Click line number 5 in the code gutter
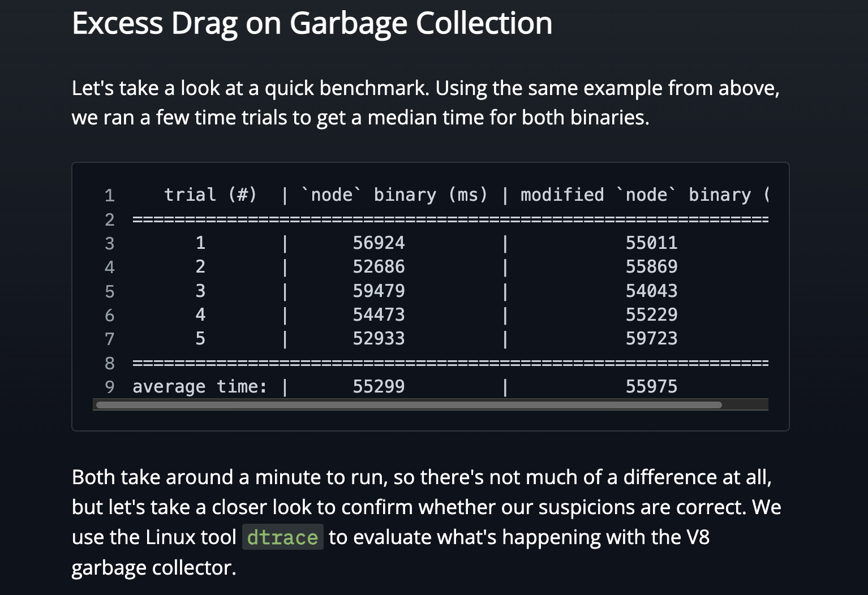Image resolution: width=868 pixels, height=595 pixels. point(110,292)
